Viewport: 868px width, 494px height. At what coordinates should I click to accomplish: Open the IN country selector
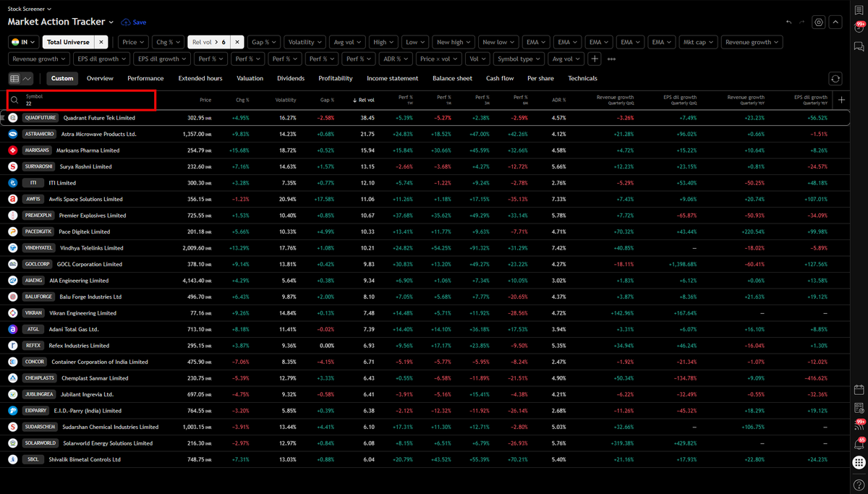23,42
